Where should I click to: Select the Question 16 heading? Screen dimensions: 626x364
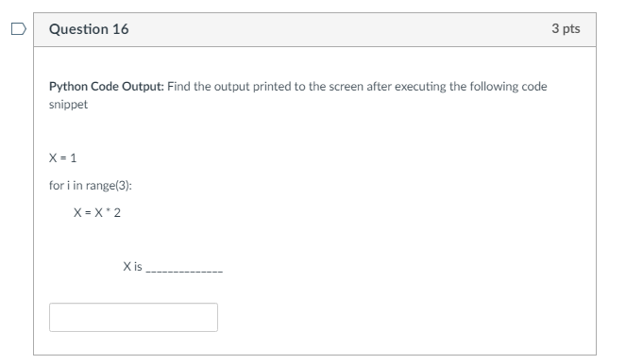89,29
